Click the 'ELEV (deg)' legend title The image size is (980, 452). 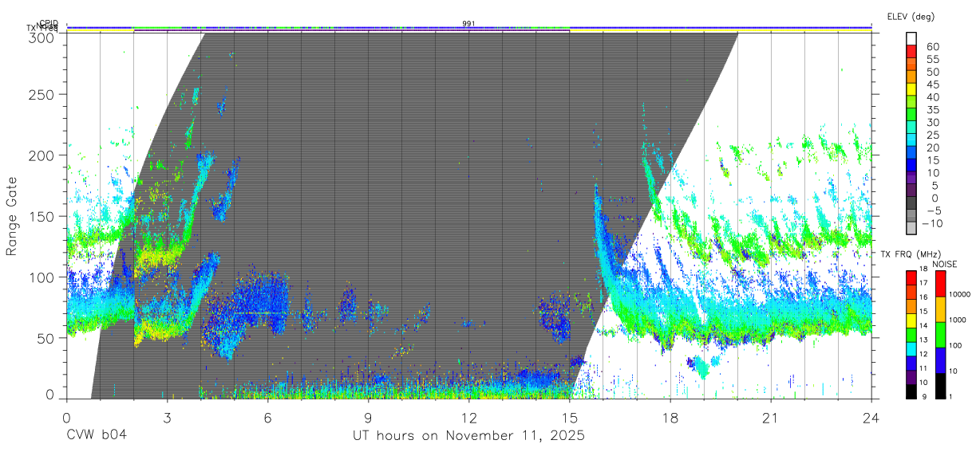click(x=911, y=16)
